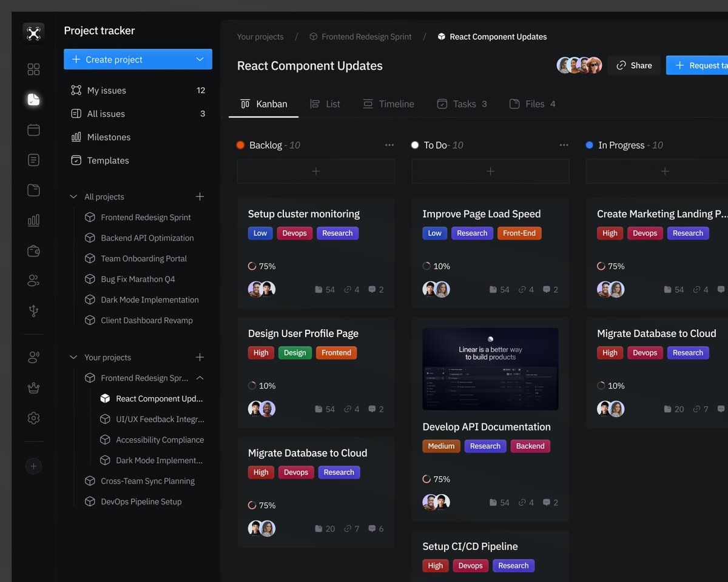Open the bar chart analytics icon in the left rail
The width and height of the screenshot is (728, 582).
click(x=33, y=220)
